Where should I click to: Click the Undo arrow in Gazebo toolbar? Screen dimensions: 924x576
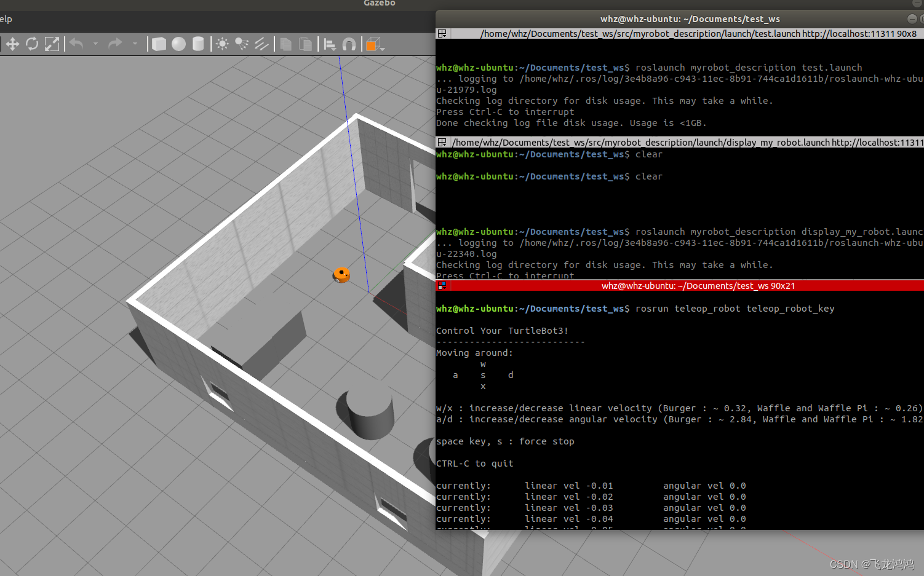[76, 44]
